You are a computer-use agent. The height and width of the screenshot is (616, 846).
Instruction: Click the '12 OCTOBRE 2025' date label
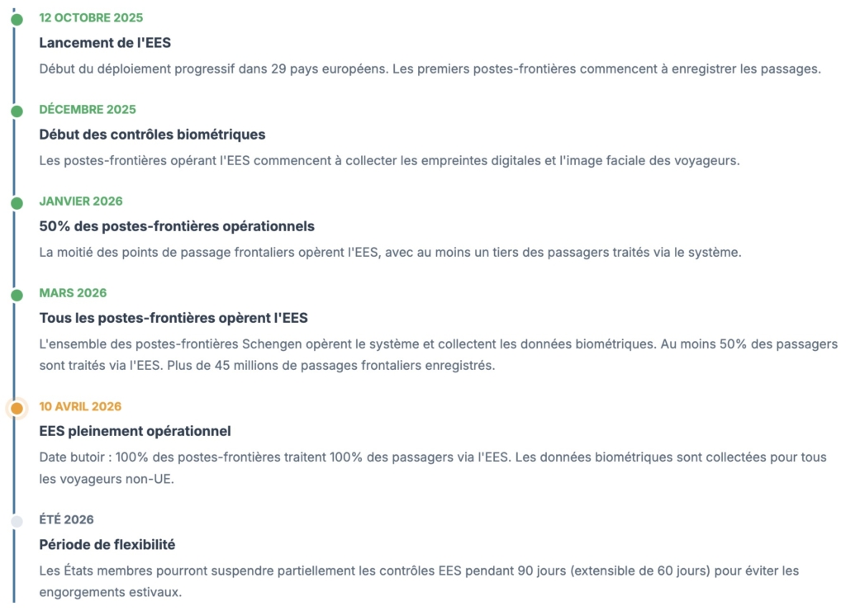click(91, 18)
